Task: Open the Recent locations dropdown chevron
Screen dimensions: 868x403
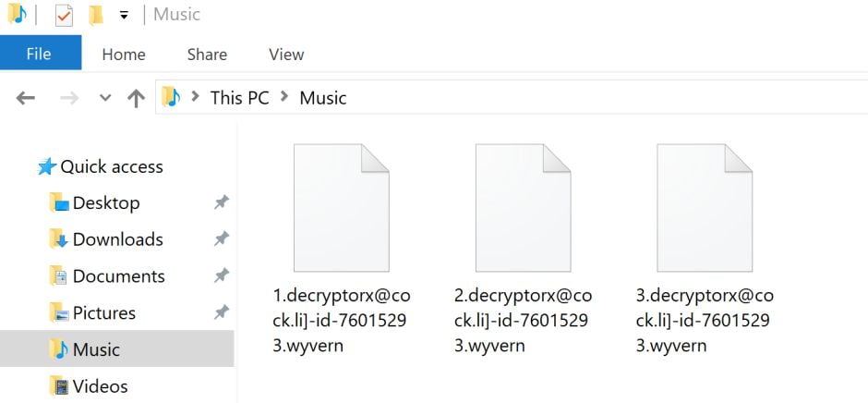Action: click(105, 99)
